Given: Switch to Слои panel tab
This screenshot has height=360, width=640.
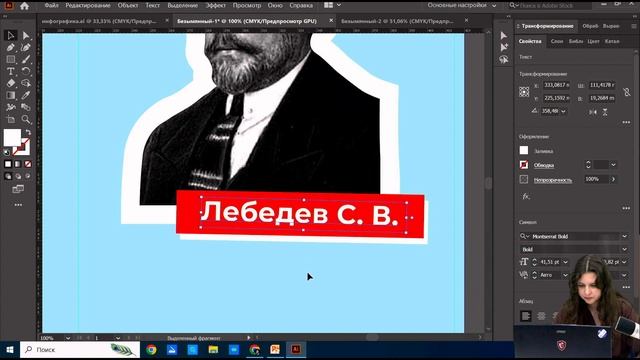Looking at the screenshot, I should (557, 41).
